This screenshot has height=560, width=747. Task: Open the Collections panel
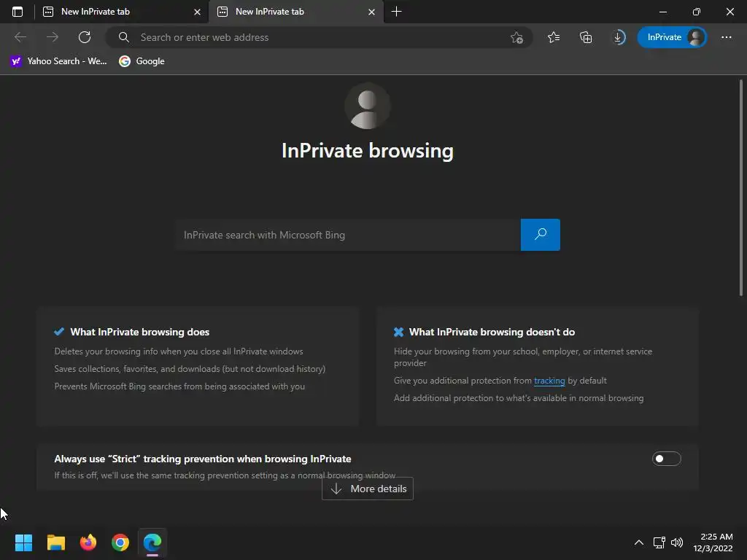tap(586, 37)
